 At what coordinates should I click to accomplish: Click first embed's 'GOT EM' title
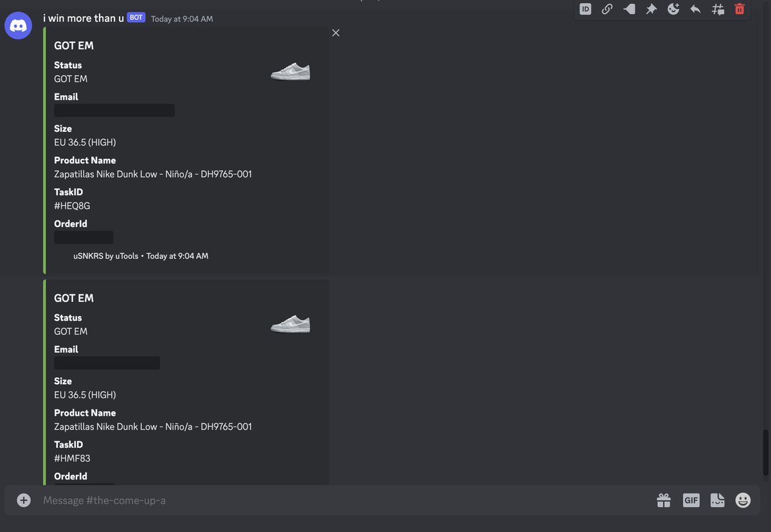[x=74, y=46]
